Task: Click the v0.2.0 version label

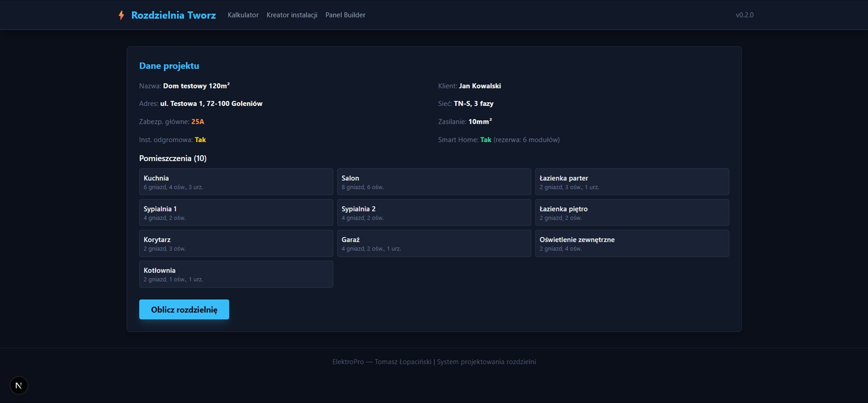Action: click(744, 15)
